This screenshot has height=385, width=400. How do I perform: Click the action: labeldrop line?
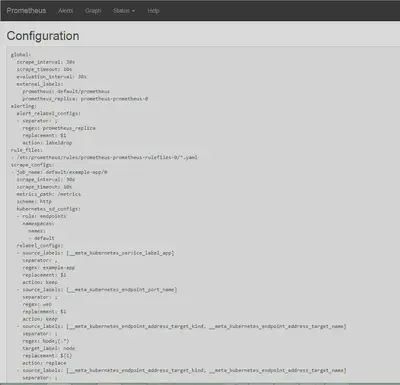[x=47, y=143]
